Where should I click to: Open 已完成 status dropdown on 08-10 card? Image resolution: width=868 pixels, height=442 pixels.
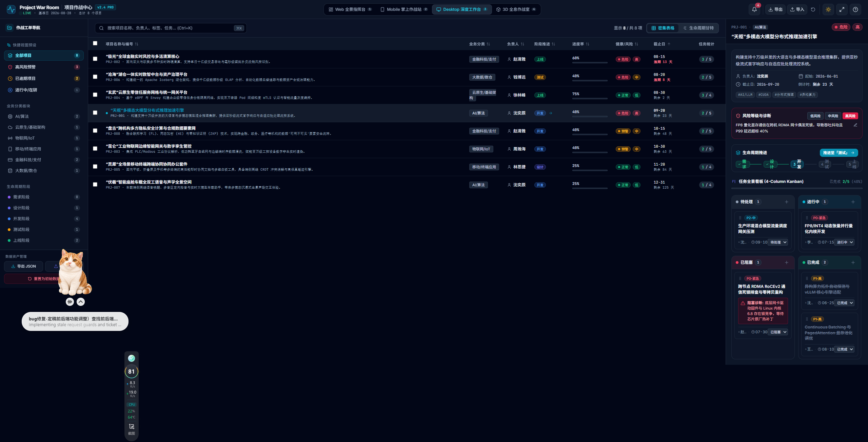coord(844,349)
